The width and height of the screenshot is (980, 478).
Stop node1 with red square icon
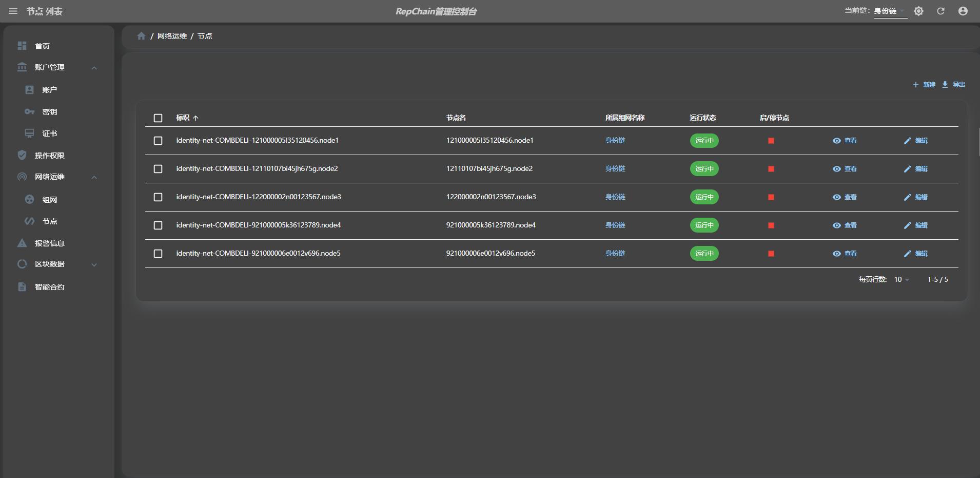pos(771,141)
